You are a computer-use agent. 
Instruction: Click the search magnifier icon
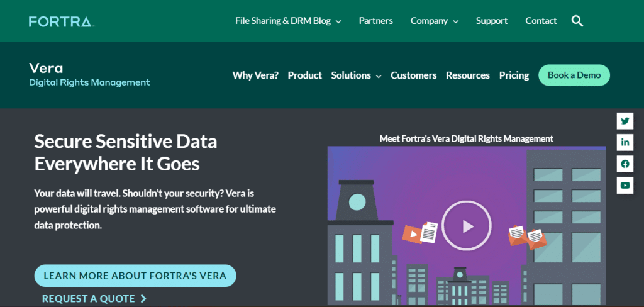577,21
